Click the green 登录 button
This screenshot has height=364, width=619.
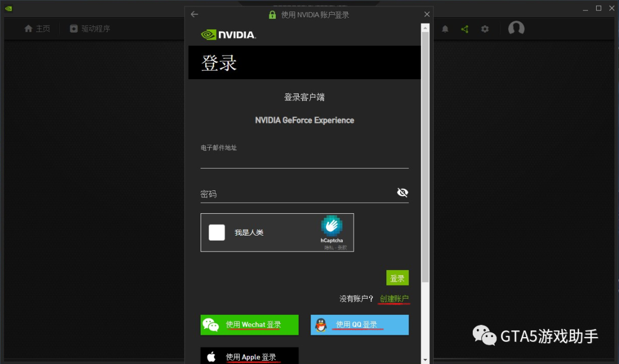point(397,278)
